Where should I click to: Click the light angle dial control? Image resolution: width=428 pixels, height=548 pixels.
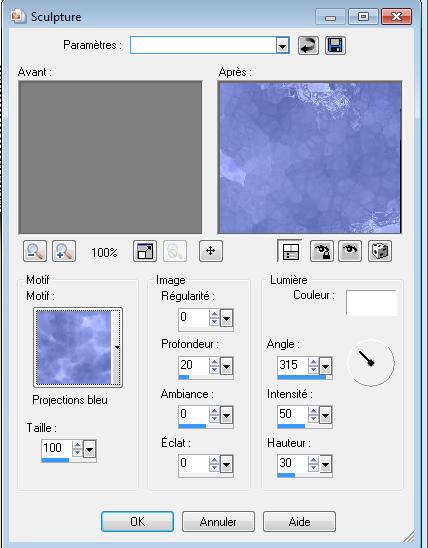[x=371, y=363]
